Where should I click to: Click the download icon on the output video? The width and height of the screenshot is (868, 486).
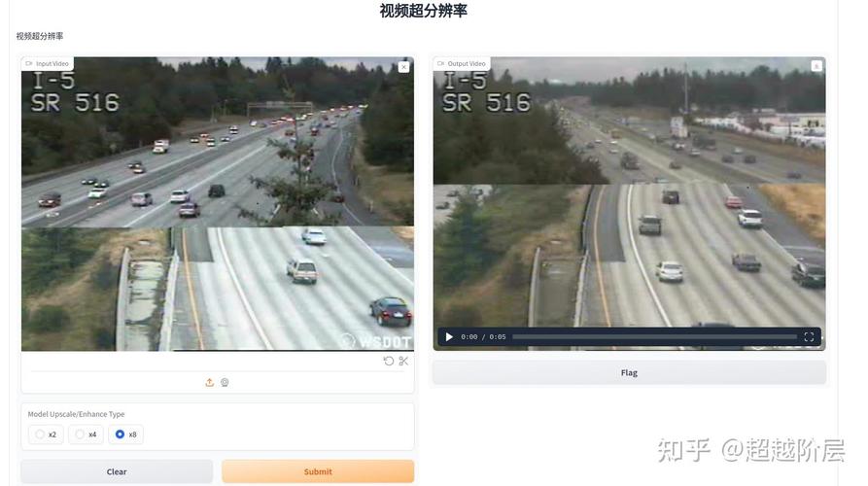click(x=816, y=66)
